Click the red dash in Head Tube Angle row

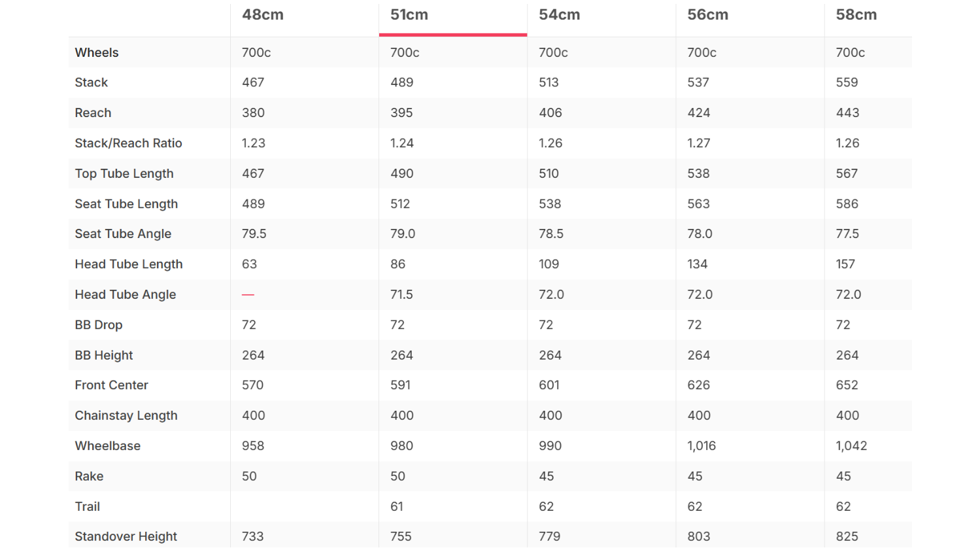tap(248, 295)
